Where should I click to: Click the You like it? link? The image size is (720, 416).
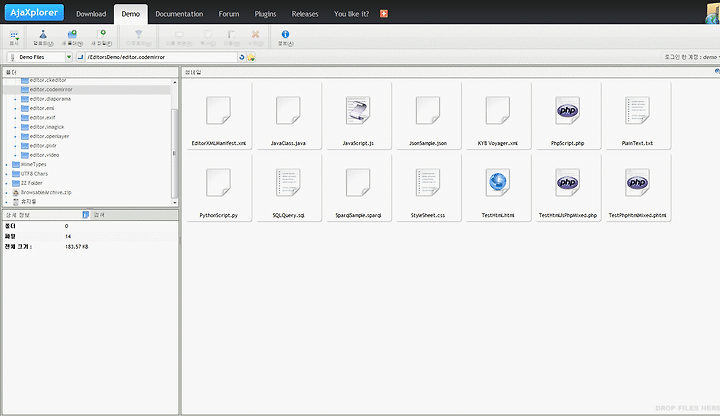(x=351, y=14)
